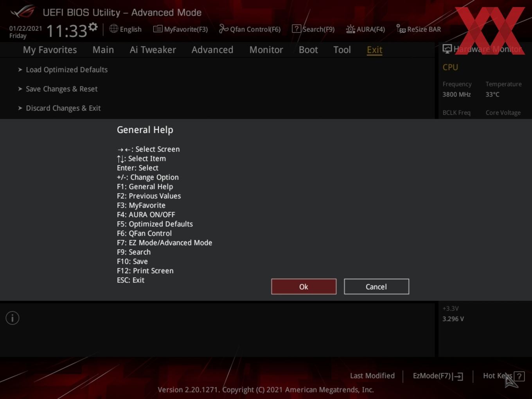Select the Tool tab
532x399 pixels.
coord(342,50)
